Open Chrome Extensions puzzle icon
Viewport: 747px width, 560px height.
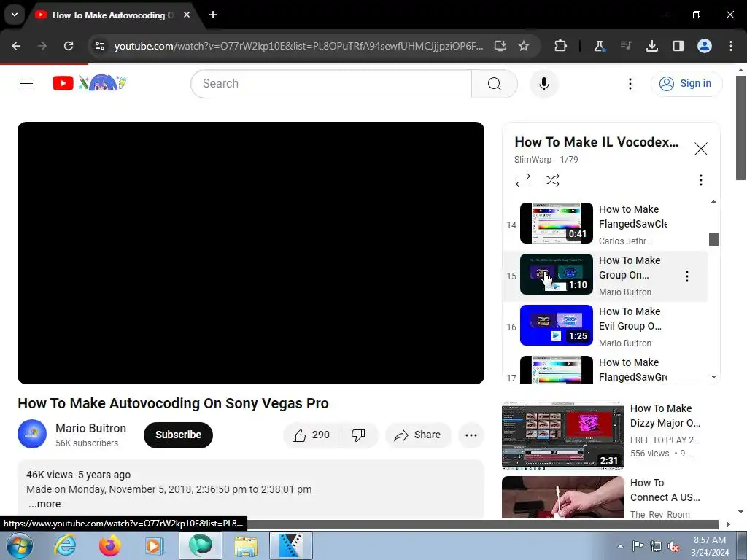coord(560,46)
